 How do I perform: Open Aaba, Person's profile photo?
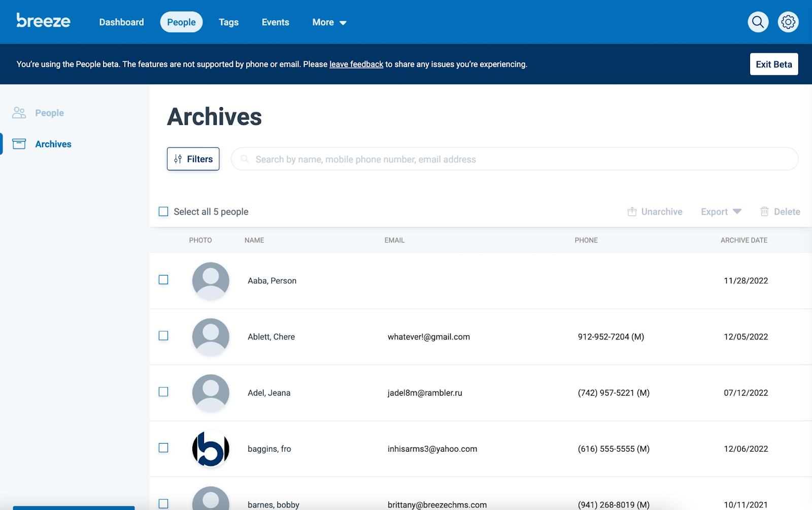pyautogui.click(x=211, y=281)
